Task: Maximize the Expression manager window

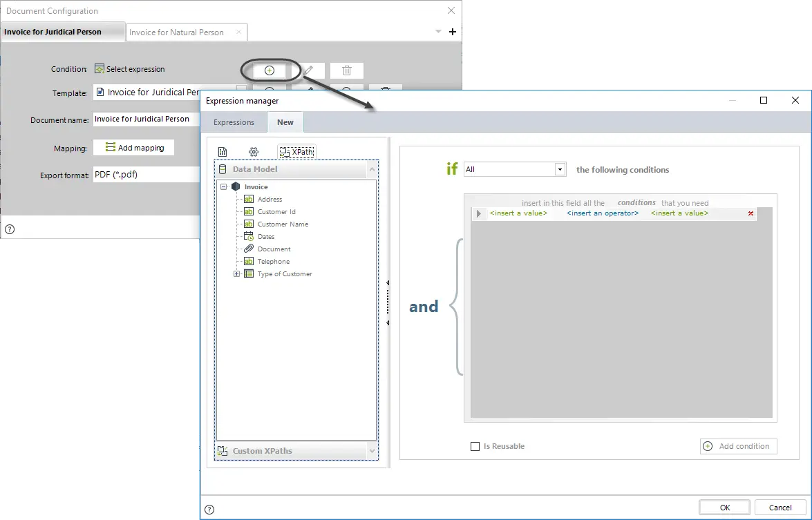Action: (x=764, y=100)
